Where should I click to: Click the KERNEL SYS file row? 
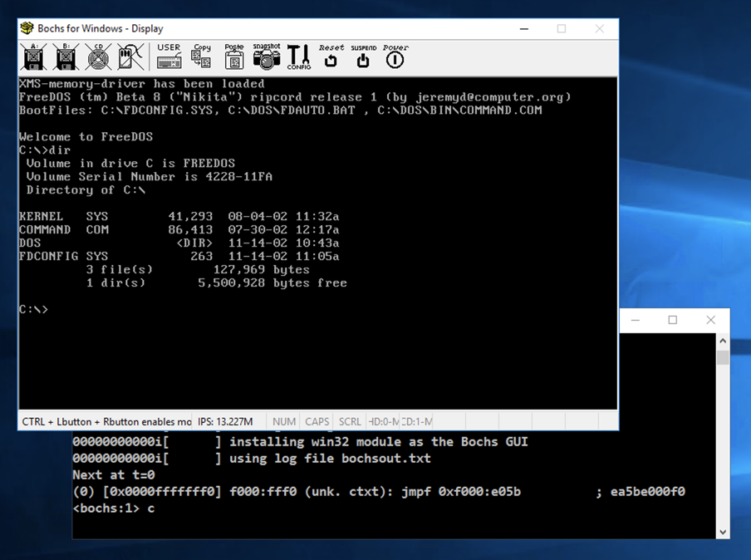179,217
